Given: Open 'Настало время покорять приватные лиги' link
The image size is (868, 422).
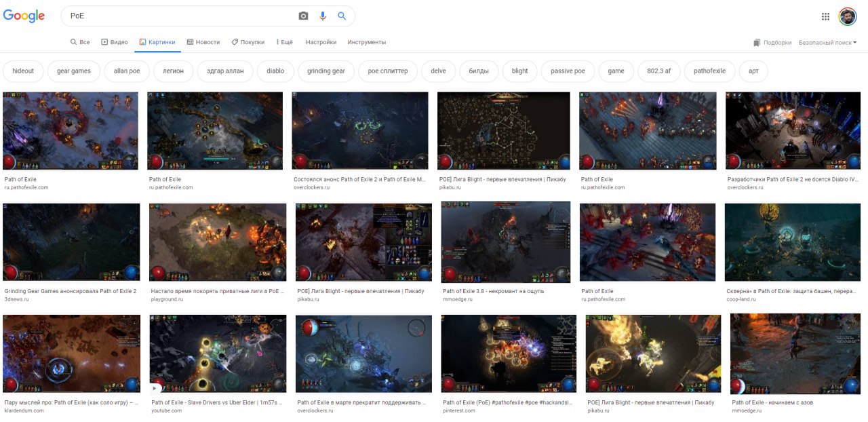Looking at the screenshot, I should [216, 291].
